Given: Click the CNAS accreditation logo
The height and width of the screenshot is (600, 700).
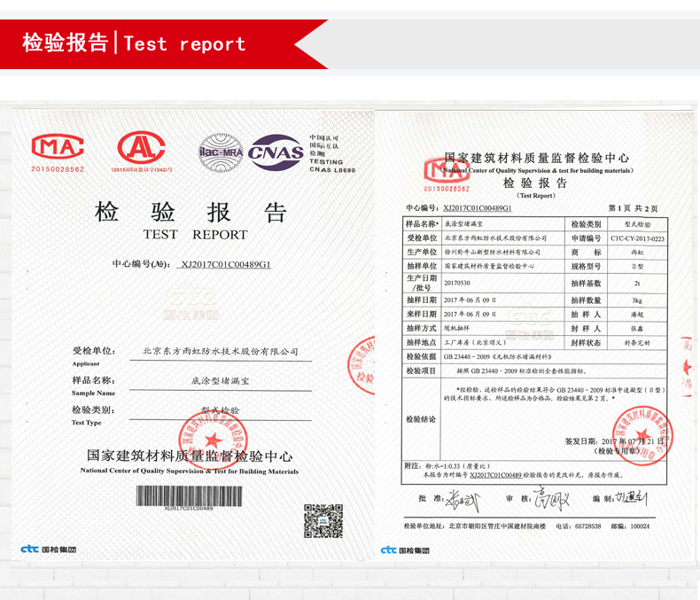Looking at the screenshot, I should coord(276,152).
